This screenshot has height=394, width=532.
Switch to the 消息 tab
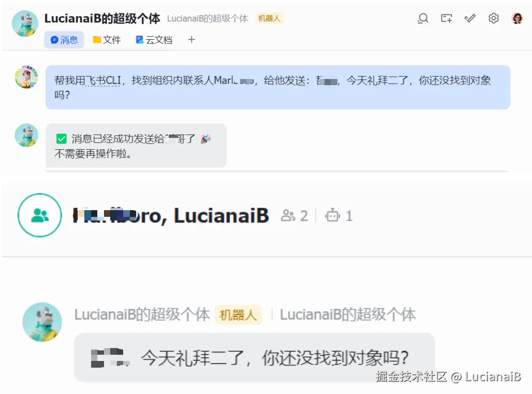(64, 40)
